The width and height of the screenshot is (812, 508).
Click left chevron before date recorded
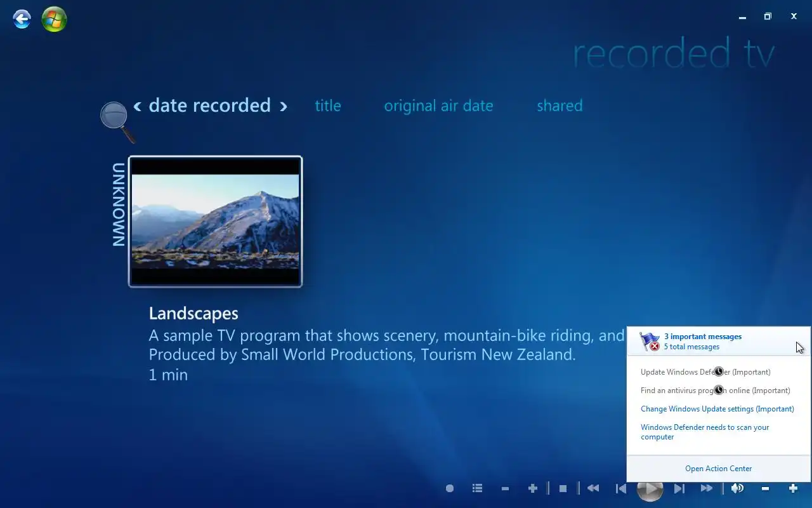pyautogui.click(x=137, y=106)
